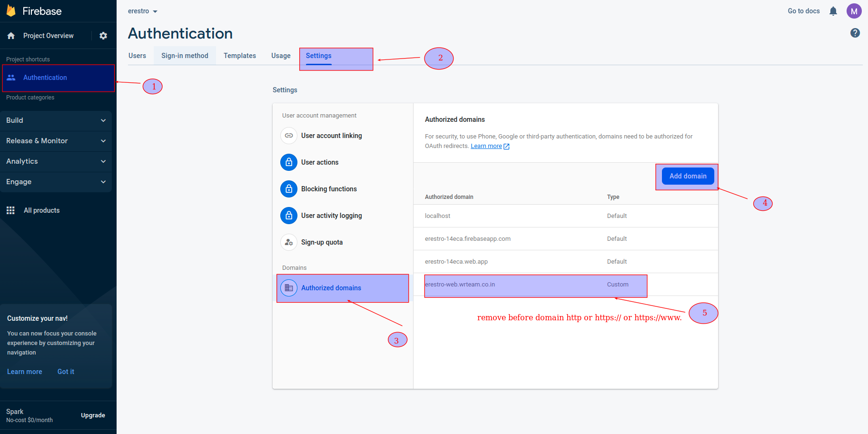Select the Authorized domains icon under Domains
The image size is (868, 434).
(x=289, y=287)
